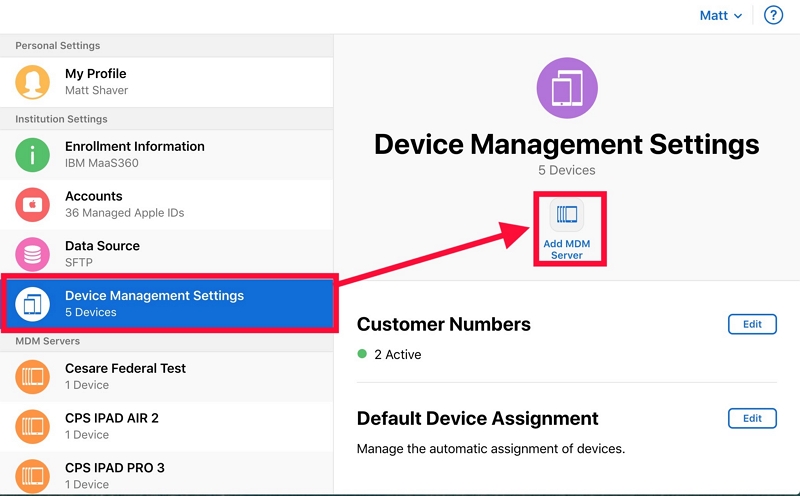Viewport: 800px width, 496px height.
Task: Click the CPS IPAD AIR 2 server icon
Action: [32, 426]
